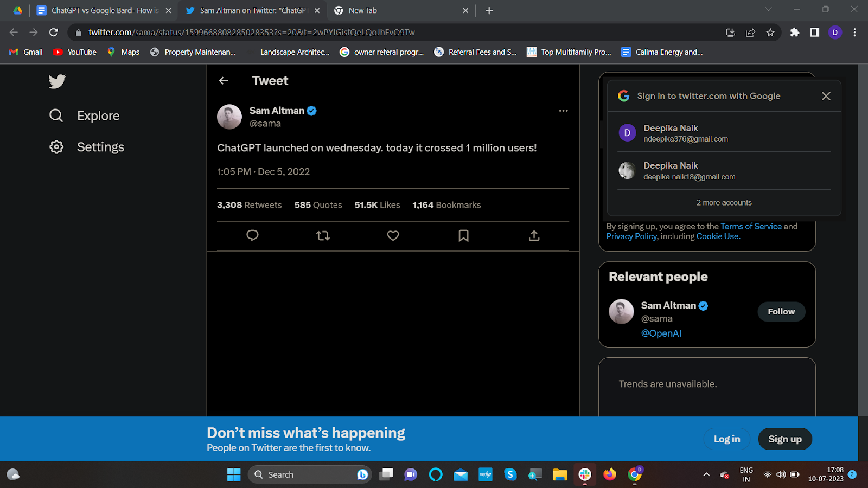Switch to ChatGPT vs Google Bard tab
Image resolution: width=868 pixels, height=488 pixels.
[103, 10]
